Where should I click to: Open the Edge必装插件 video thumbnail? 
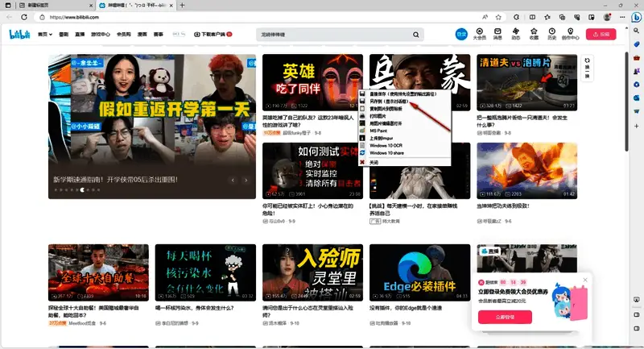coord(419,272)
